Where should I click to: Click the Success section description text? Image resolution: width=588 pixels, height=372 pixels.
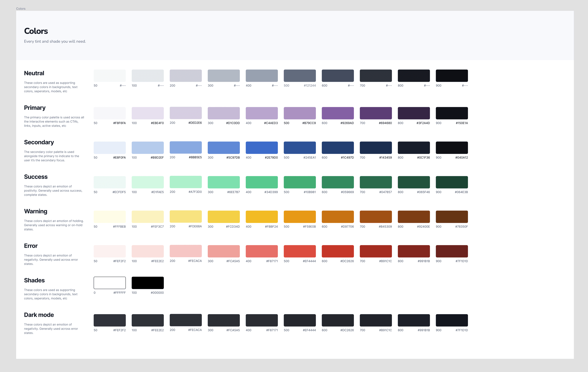tap(53, 190)
